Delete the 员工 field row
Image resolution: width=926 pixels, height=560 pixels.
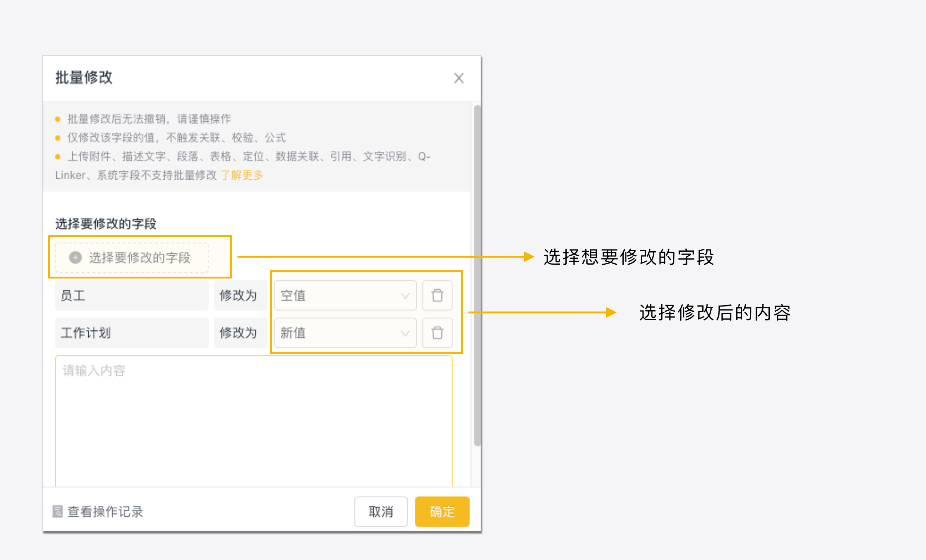click(x=437, y=295)
